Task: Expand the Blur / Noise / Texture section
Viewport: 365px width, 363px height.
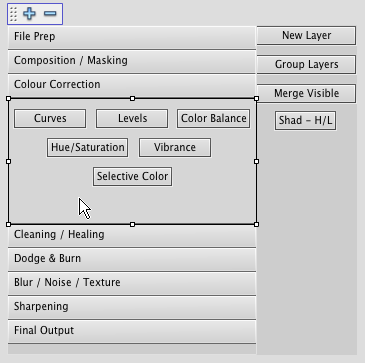Action: (132, 283)
